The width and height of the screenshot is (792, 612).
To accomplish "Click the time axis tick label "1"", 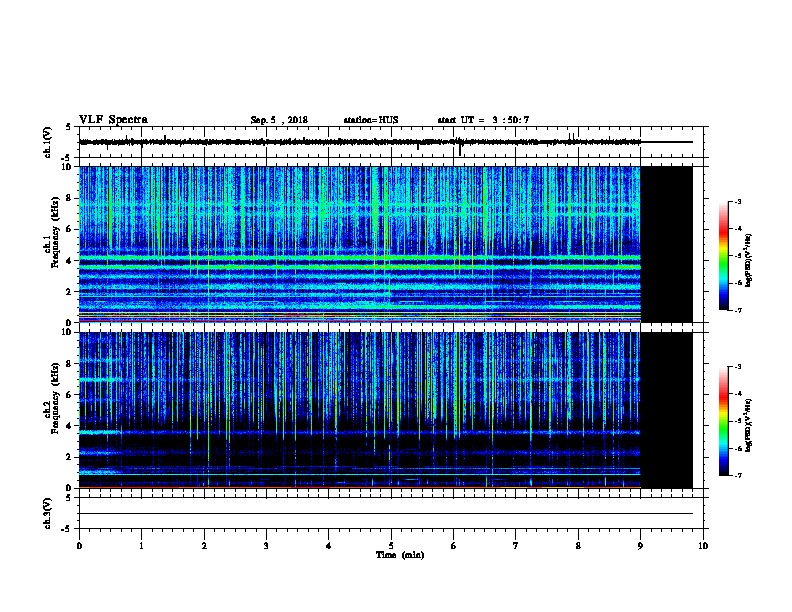I will [141, 545].
